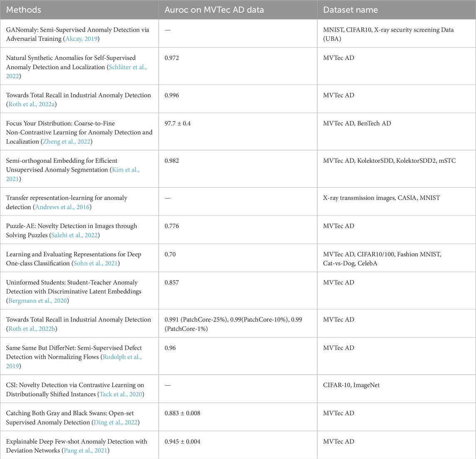Click the Catching Both Gray and Black Swans title
Image resolution: width=476 pixels, height=459 pixels.
[x=70, y=418]
